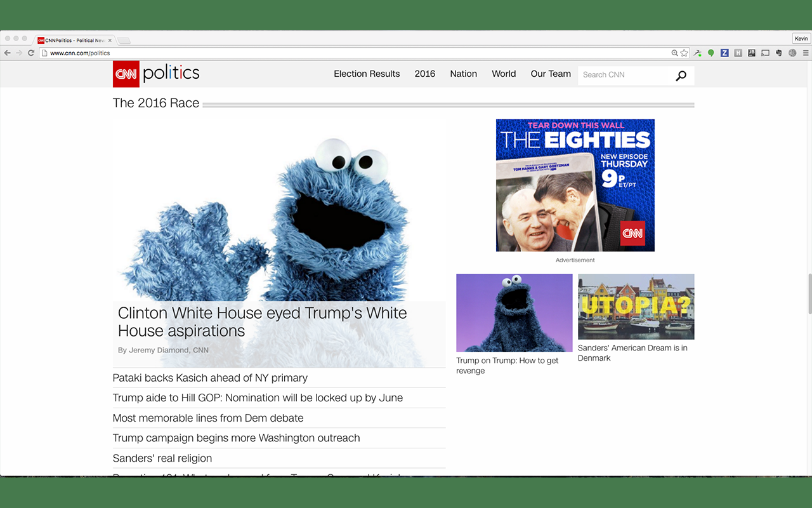The width and height of the screenshot is (812, 508).
Task: Click the round gray extension icon before the menu
Action: [792, 53]
